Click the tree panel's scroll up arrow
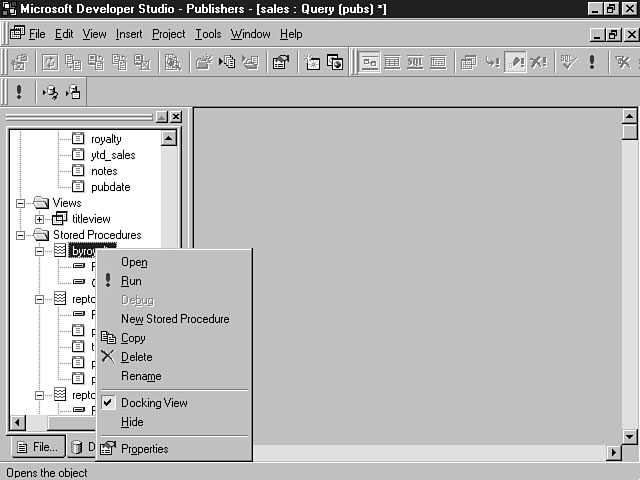 click(x=169, y=139)
